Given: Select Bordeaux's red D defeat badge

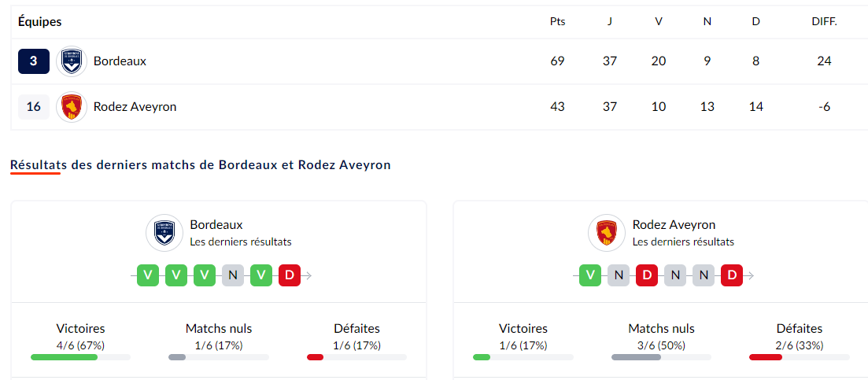Looking at the screenshot, I should (x=290, y=275).
